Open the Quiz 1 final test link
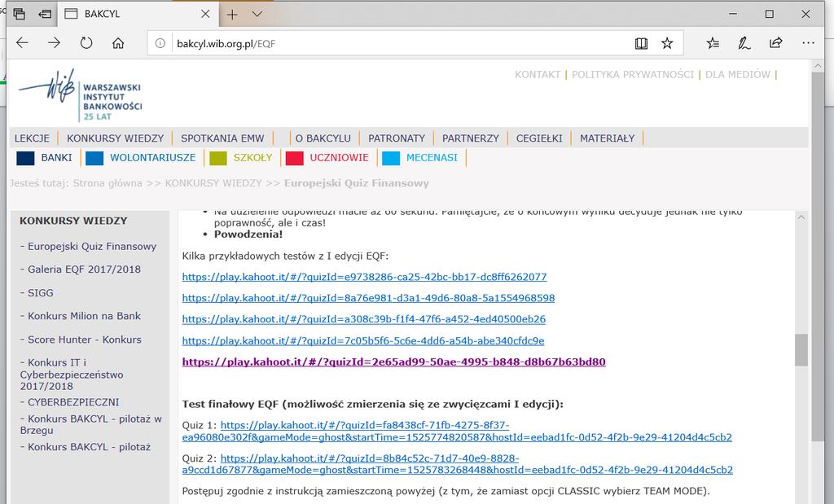834x504 pixels. [x=457, y=432]
